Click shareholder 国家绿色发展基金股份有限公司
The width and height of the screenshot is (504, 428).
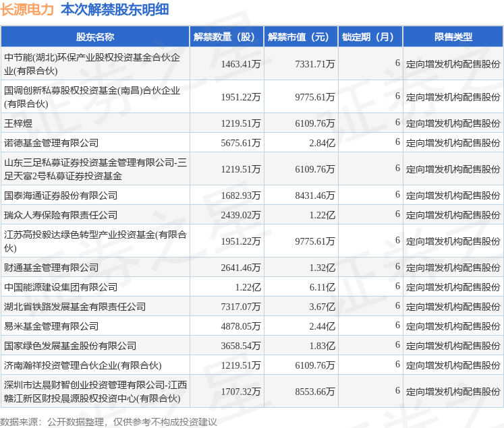pos(70,346)
